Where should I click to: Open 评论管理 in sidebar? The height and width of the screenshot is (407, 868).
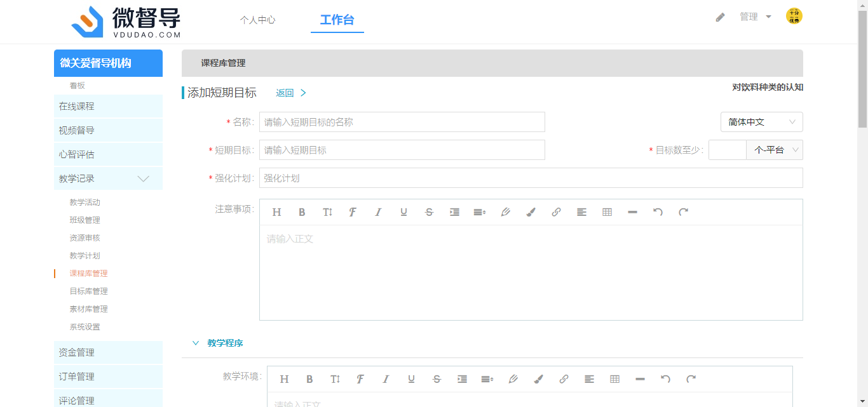tap(108, 398)
